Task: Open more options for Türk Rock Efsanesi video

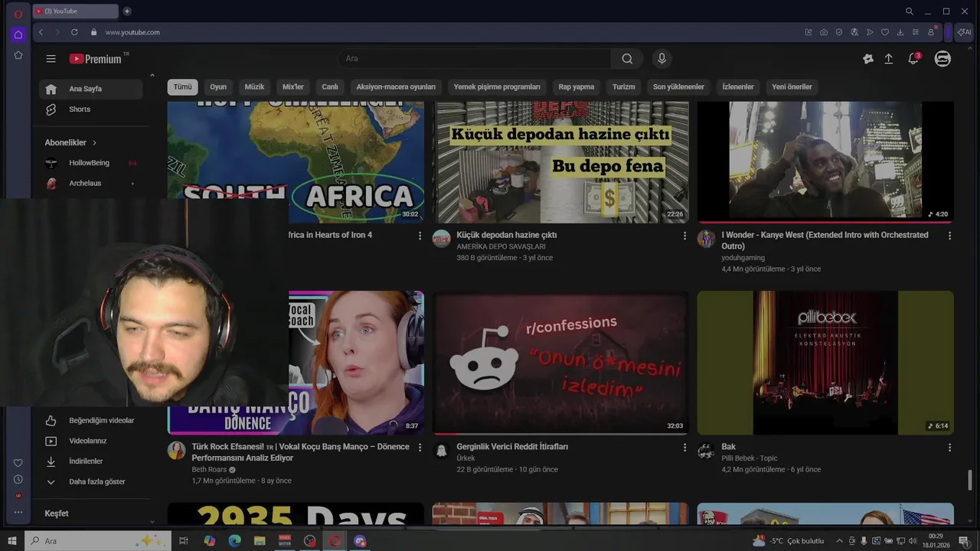Action: point(420,448)
